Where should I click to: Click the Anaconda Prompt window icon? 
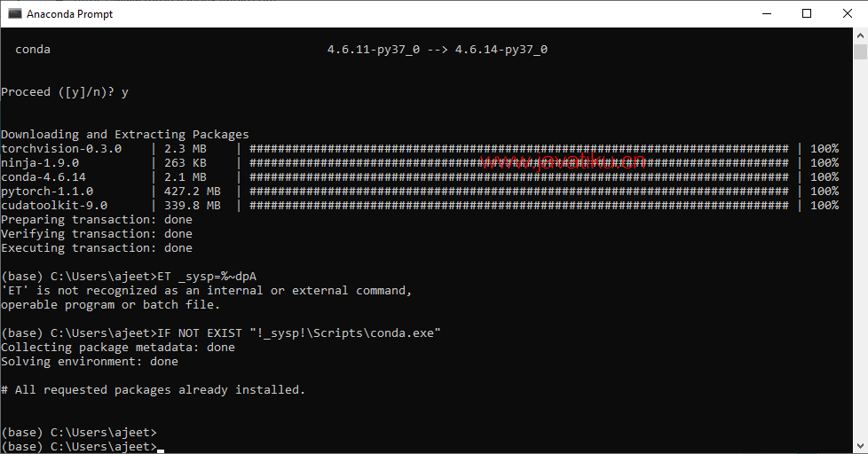14,13
